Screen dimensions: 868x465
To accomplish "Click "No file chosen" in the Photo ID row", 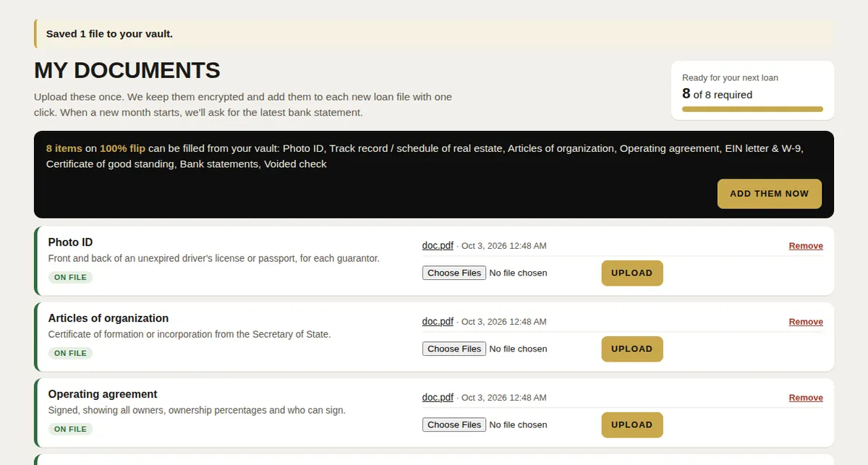I will 518,273.
